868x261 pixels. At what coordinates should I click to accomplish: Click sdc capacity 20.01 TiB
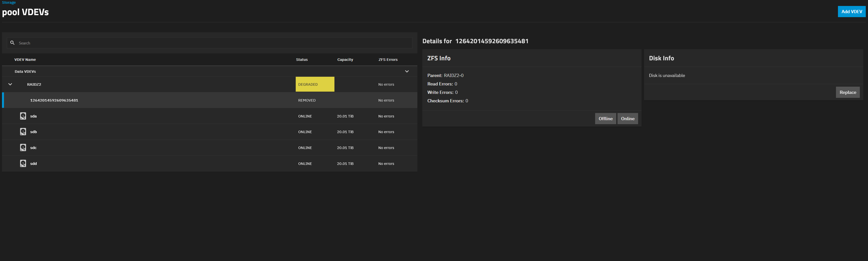(x=345, y=148)
